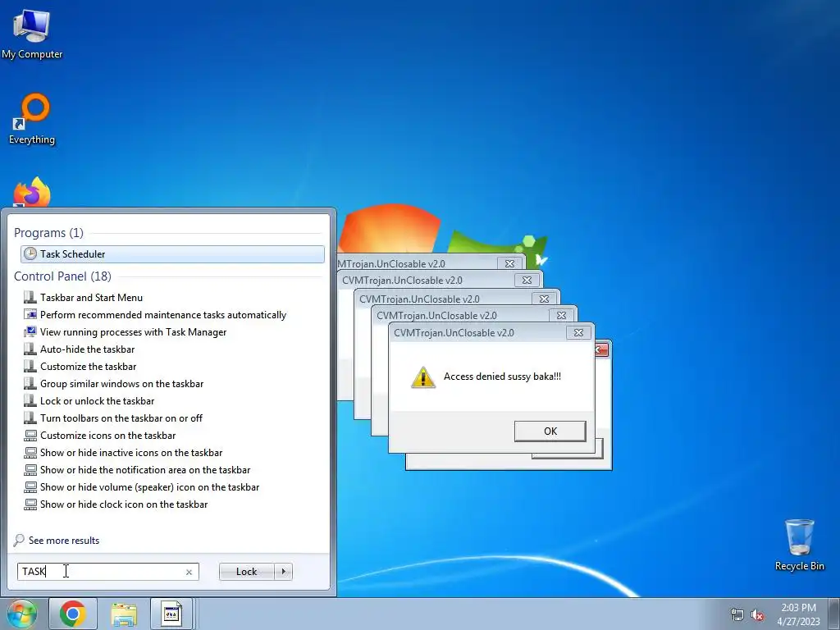Click the Access denied sussy baka message

click(502, 376)
